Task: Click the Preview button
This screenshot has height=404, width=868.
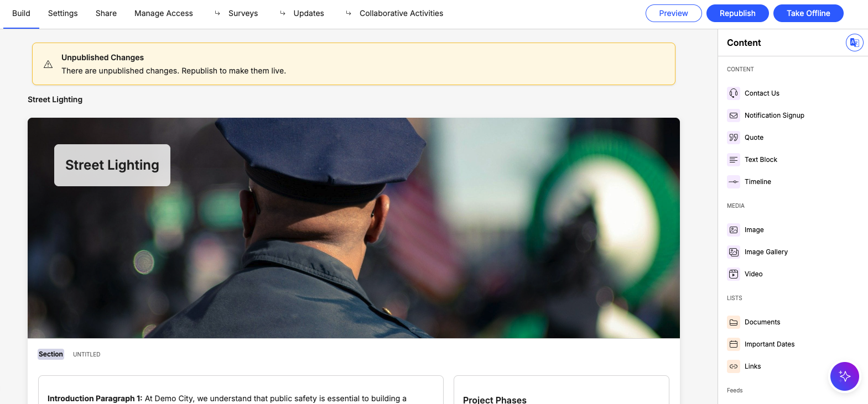Action: click(x=673, y=13)
